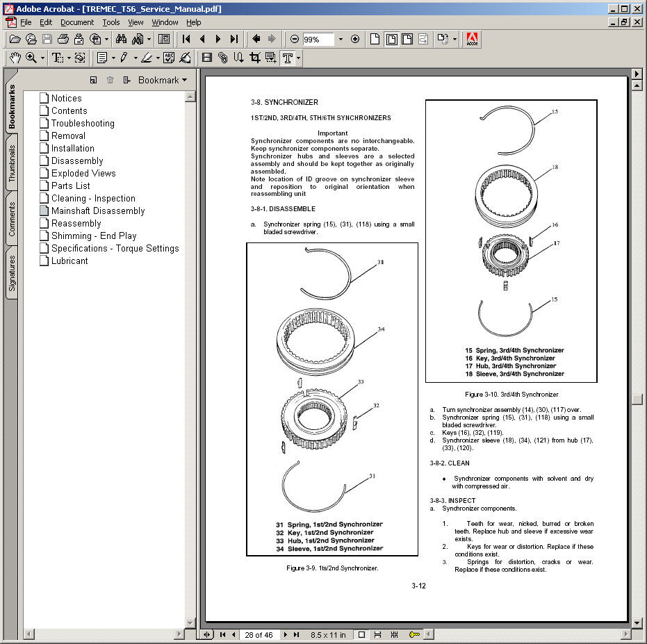647x644 pixels.
Task: Open the Troubleshooting bookmark
Action: 83,124
